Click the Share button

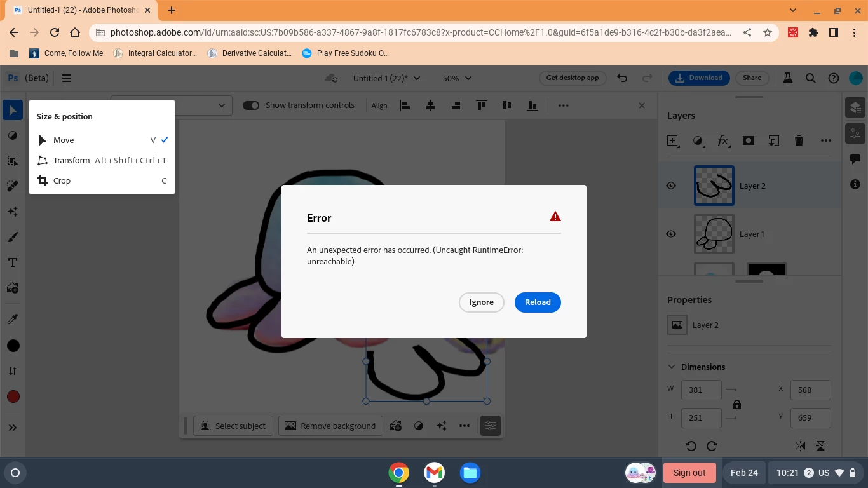tap(752, 78)
